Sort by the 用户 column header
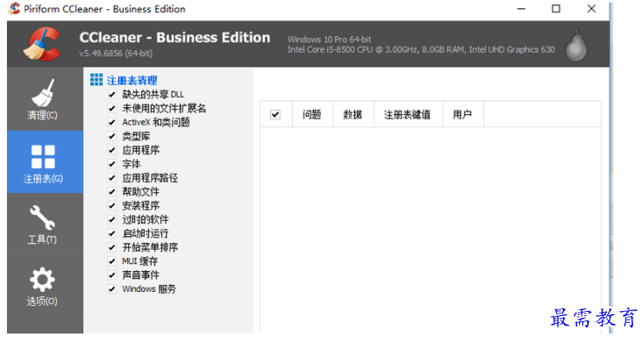The height and width of the screenshot is (342, 644). [x=463, y=115]
